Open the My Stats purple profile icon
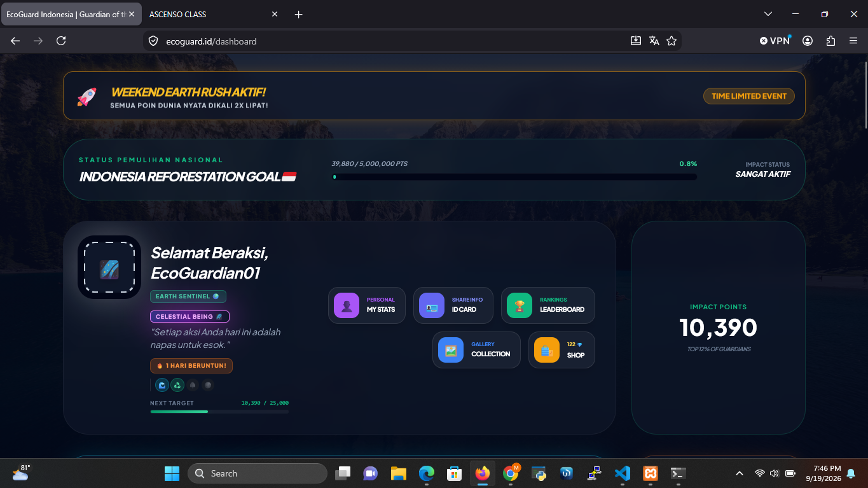The height and width of the screenshot is (488, 868). pyautogui.click(x=347, y=305)
